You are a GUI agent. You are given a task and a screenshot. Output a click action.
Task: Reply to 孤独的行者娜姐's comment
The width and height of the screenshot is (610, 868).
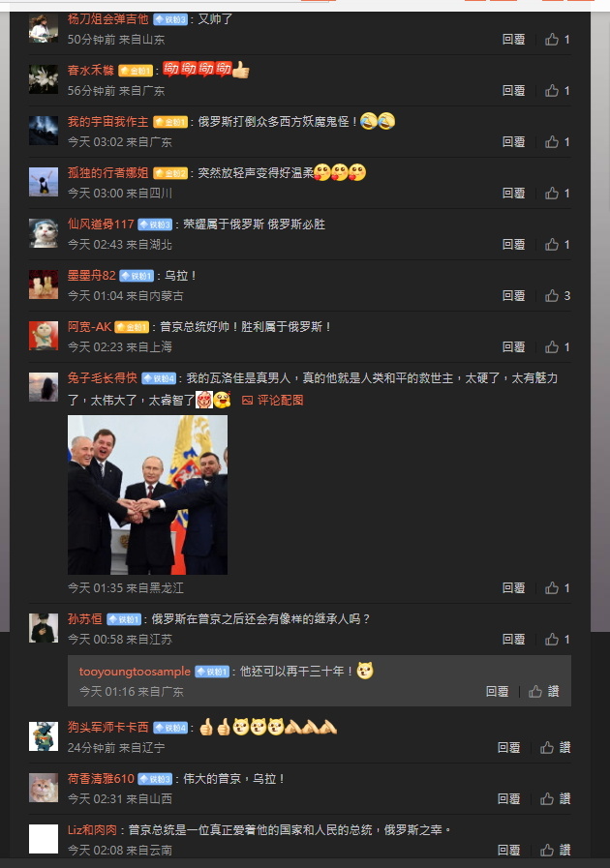[513, 194]
